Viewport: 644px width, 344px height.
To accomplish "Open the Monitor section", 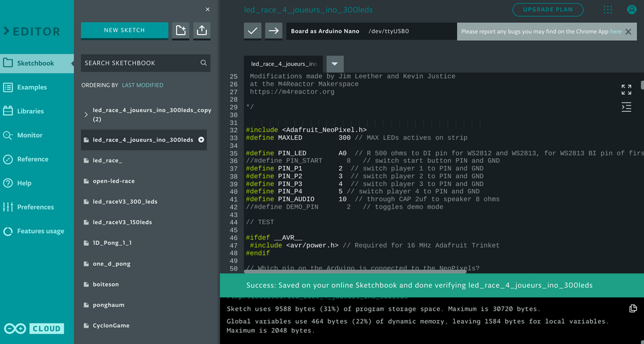I will 30,135.
